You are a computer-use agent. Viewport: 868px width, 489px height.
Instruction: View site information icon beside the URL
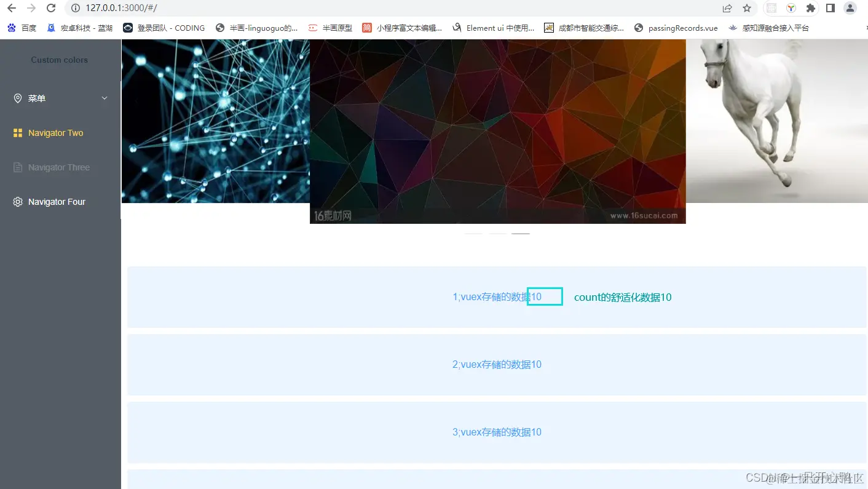point(76,8)
